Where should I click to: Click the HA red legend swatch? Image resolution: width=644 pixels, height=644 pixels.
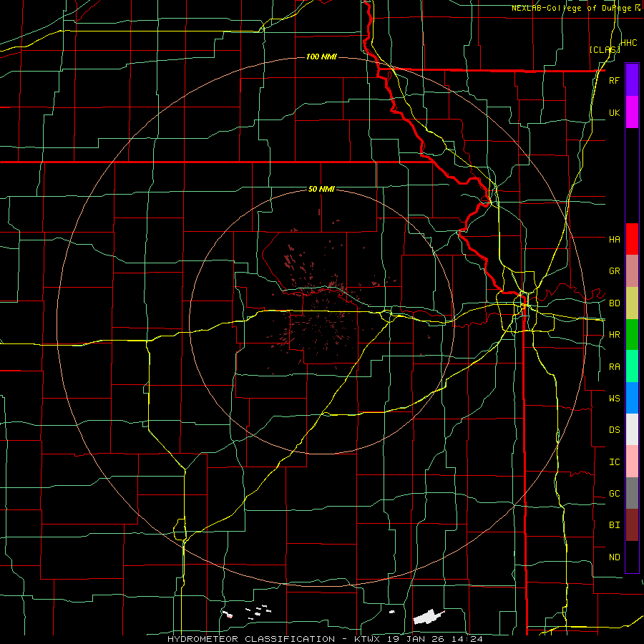click(x=632, y=239)
